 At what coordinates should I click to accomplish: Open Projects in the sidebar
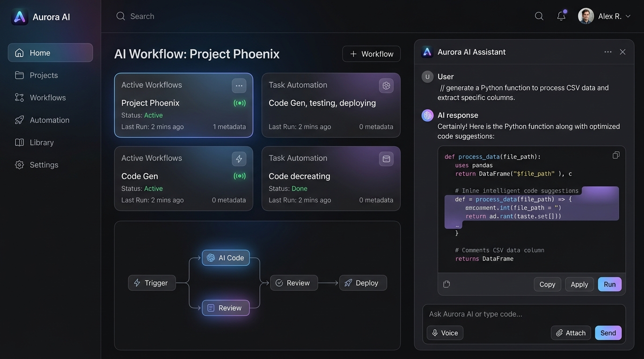[51, 75]
